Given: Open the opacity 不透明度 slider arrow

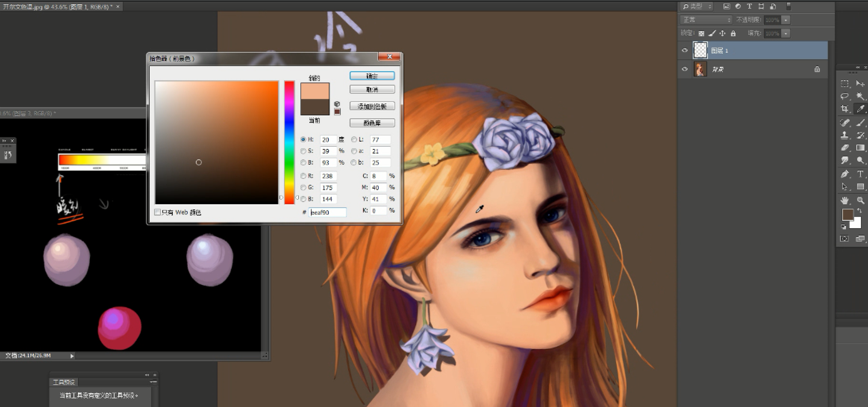Looking at the screenshot, I should pos(786,20).
